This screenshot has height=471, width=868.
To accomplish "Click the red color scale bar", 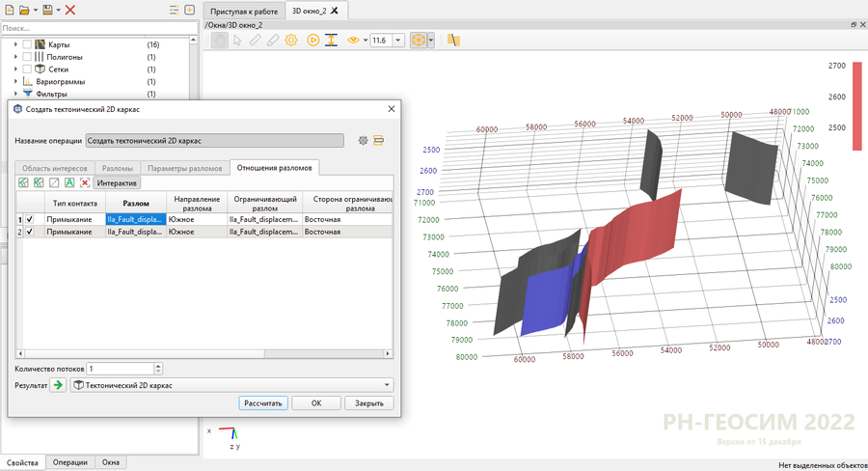I will pos(856,107).
